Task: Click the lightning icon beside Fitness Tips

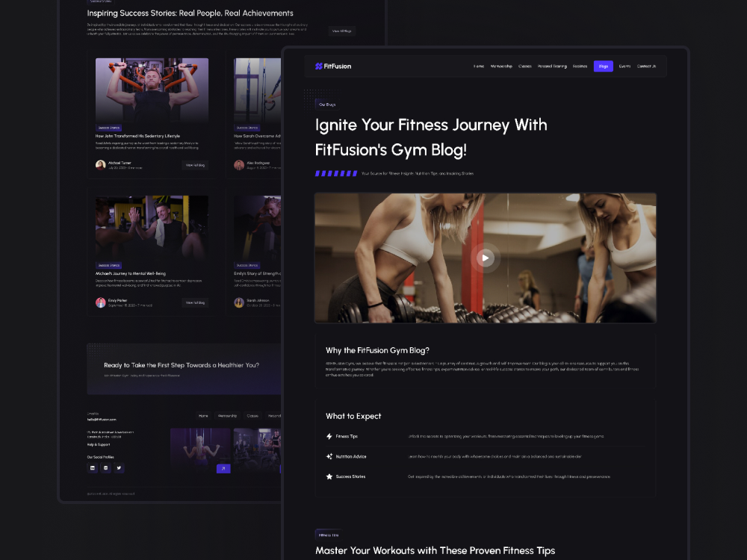Action: coord(329,435)
